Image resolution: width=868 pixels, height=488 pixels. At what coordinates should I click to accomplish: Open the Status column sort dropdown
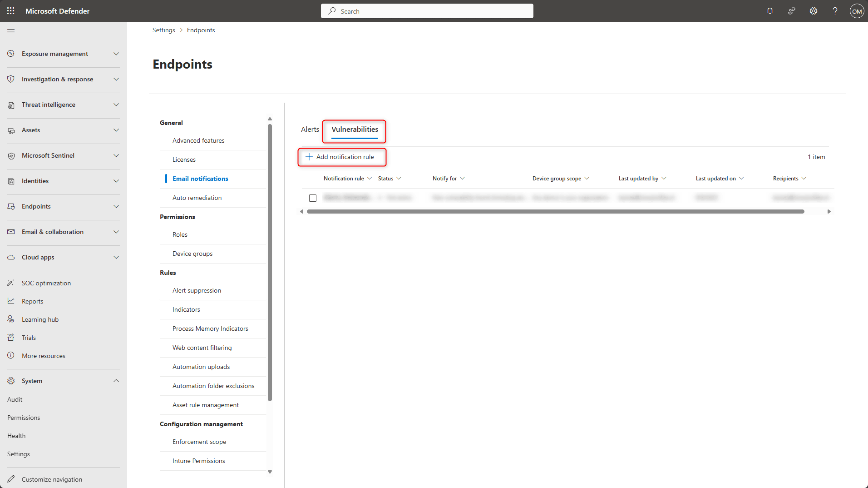399,179
